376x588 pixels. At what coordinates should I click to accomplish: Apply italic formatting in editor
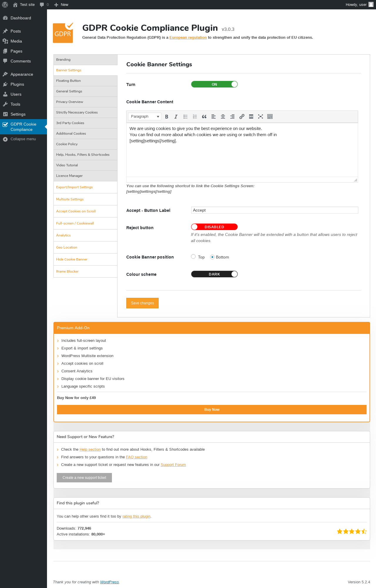[x=176, y=116]
